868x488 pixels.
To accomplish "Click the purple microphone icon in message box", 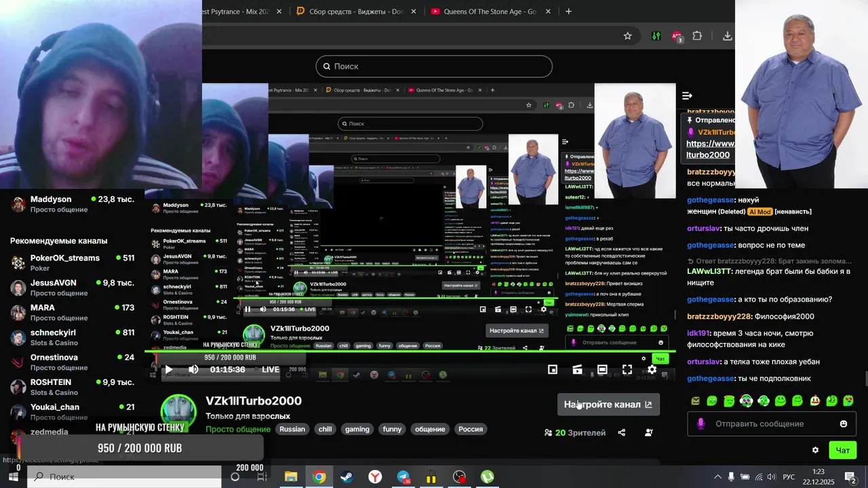I will [x=701, y=424].
